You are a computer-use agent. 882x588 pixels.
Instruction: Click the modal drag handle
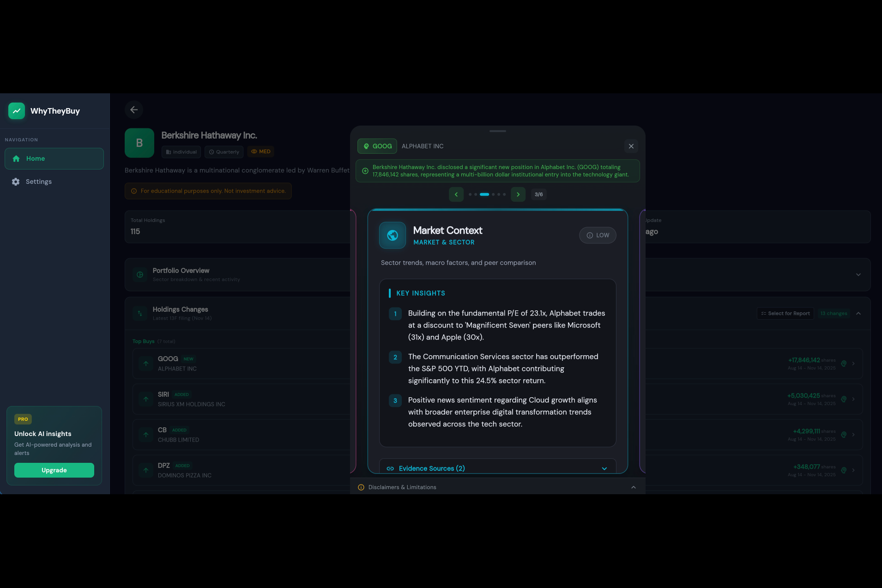498,131
